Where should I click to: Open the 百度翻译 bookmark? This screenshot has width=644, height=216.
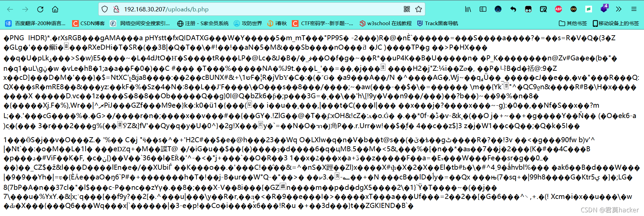[x=36, y=23]
